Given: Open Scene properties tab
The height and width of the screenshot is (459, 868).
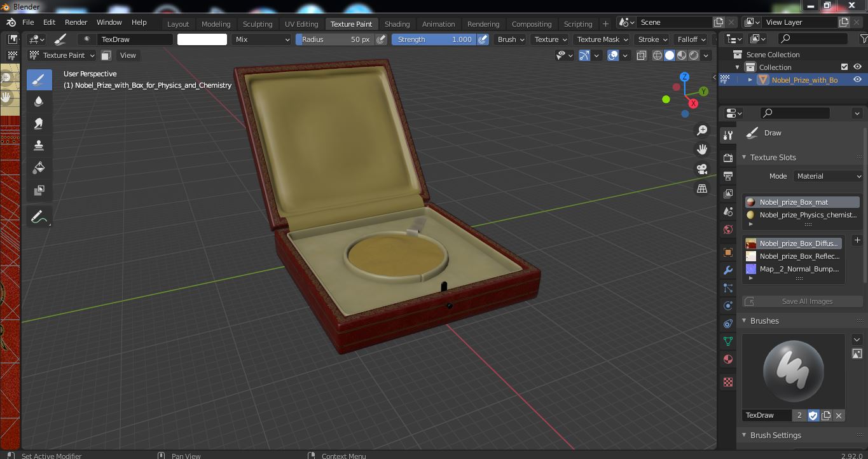Looking at the screenshot, I should point(728,211).
